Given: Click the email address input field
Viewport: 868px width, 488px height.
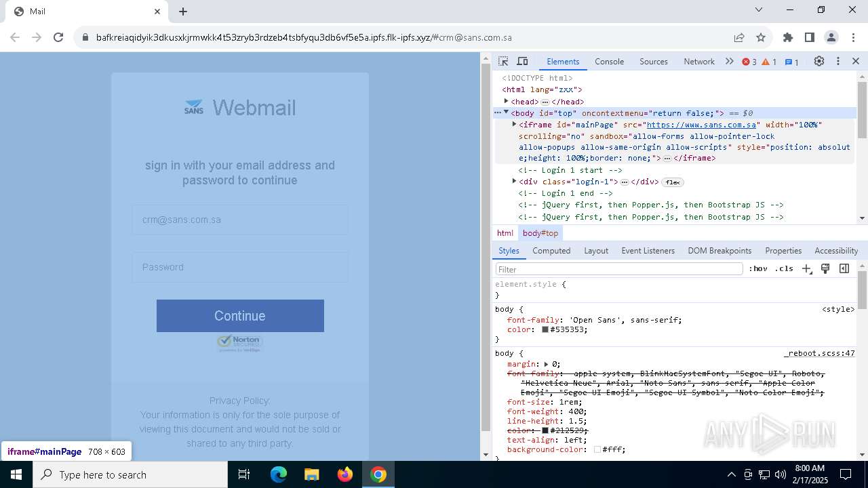Looking at the screenshot, I should (240, 220).
